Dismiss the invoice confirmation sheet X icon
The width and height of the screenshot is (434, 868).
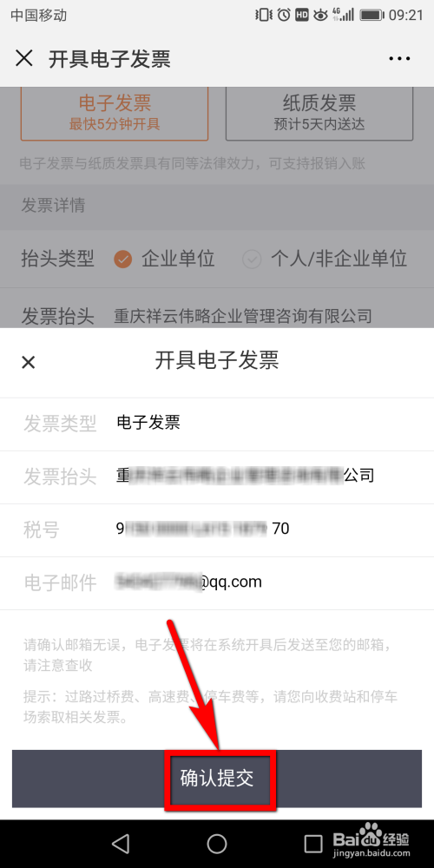[x=29, y=362]
